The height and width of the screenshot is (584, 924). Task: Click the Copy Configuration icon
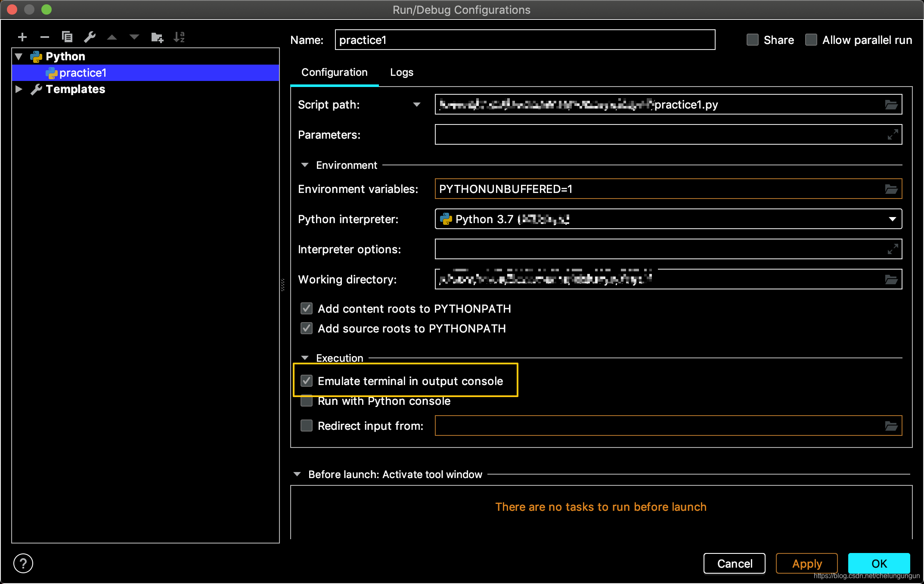pyautogui.click(x=67, y=37)
